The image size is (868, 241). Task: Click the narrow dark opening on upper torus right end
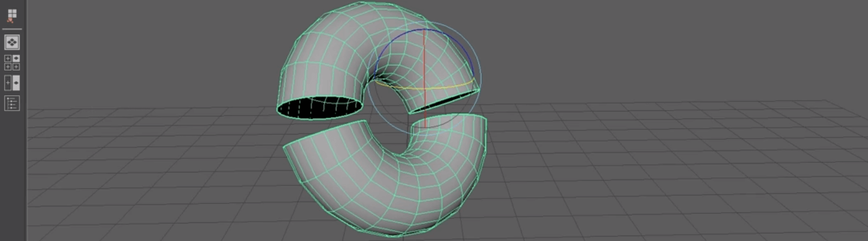click(446, 102)
